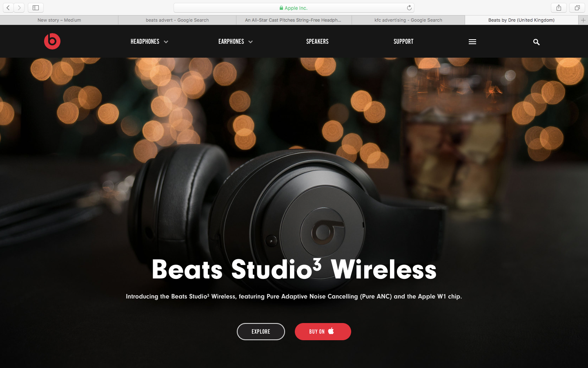Open the Support menu item

(x=403, y=42)
